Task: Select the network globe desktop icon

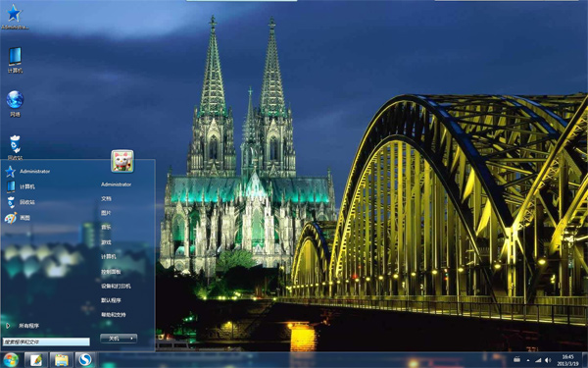Action: [15, 104]
